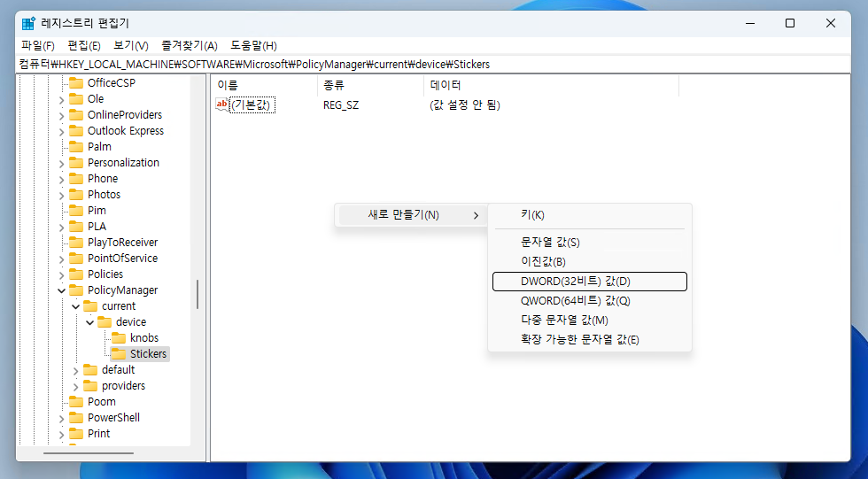Image resolution: width=868 pixels, height=479 pixels.
Task: Click the 데이터 column header
Action: pos(551,85)
